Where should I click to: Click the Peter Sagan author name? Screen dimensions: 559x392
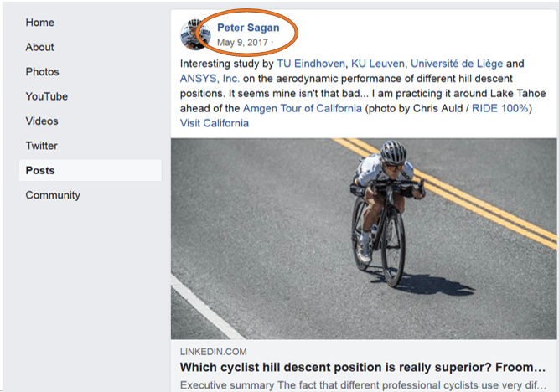[246, 28]
